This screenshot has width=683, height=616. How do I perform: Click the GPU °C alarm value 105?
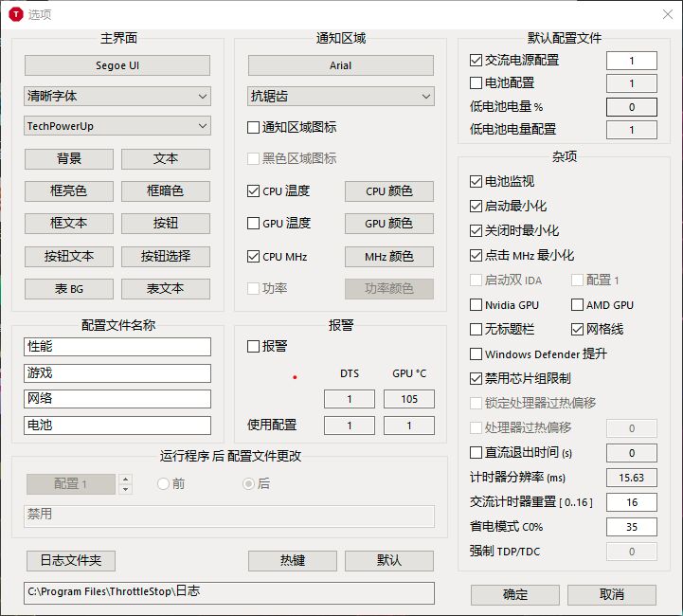pyautogui.click(x=409, y=399)
